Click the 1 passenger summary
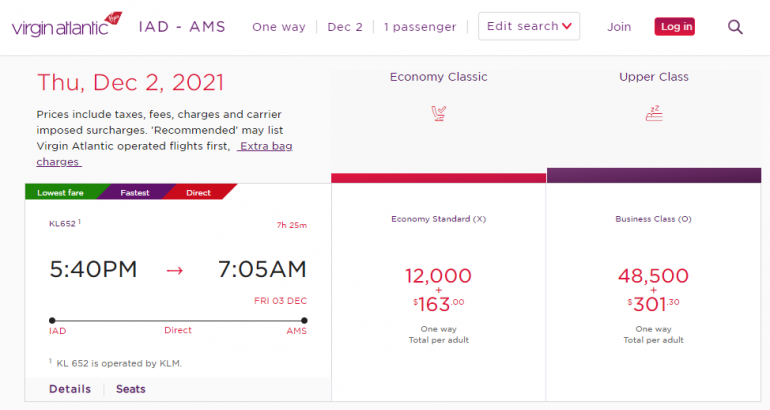 click(420, 27)
